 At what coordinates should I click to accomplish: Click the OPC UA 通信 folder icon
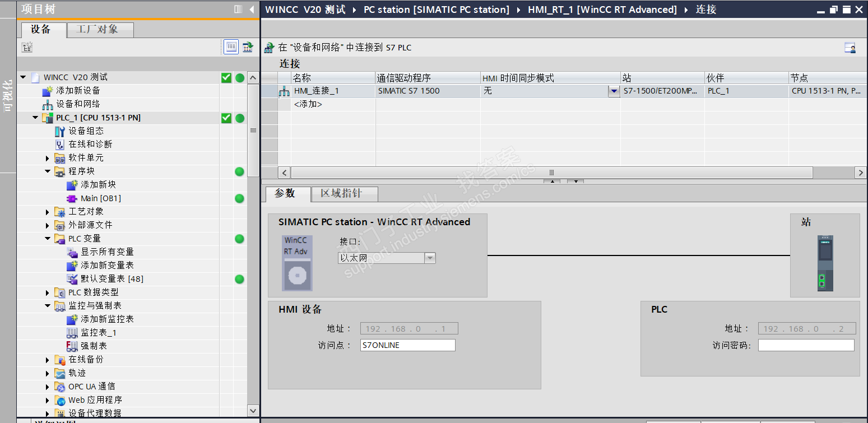pos(60,387)
